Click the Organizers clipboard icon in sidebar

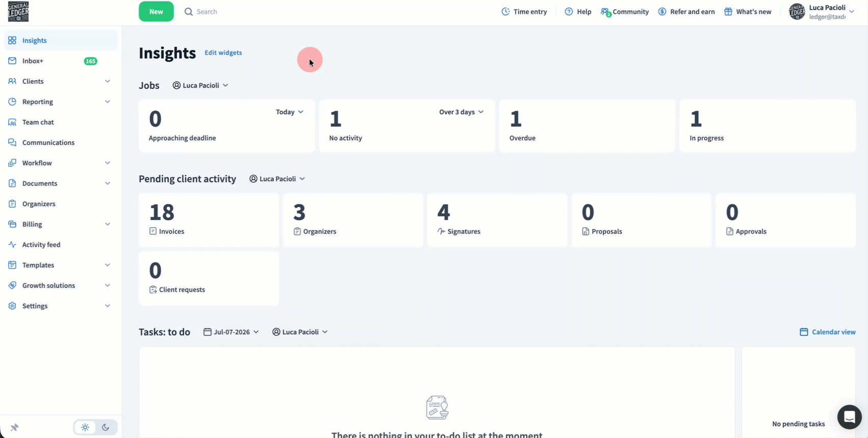(x=12, y=204)
